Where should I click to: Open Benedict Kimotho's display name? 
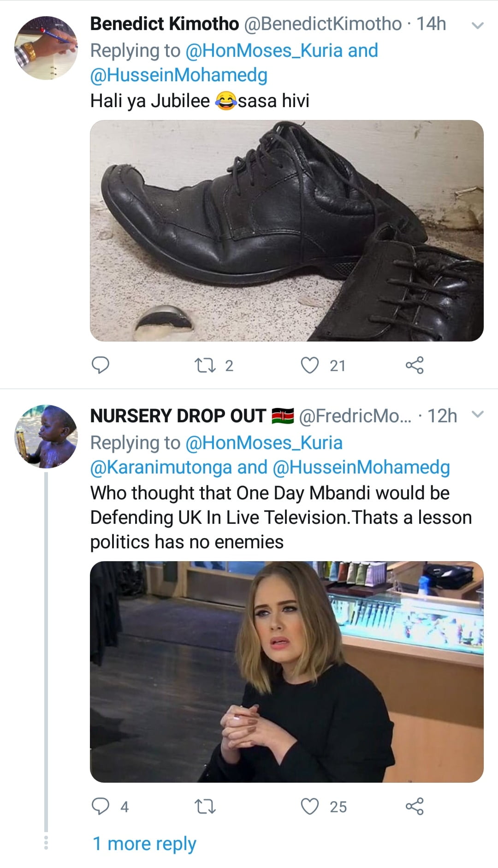click(x=165, y=24)
